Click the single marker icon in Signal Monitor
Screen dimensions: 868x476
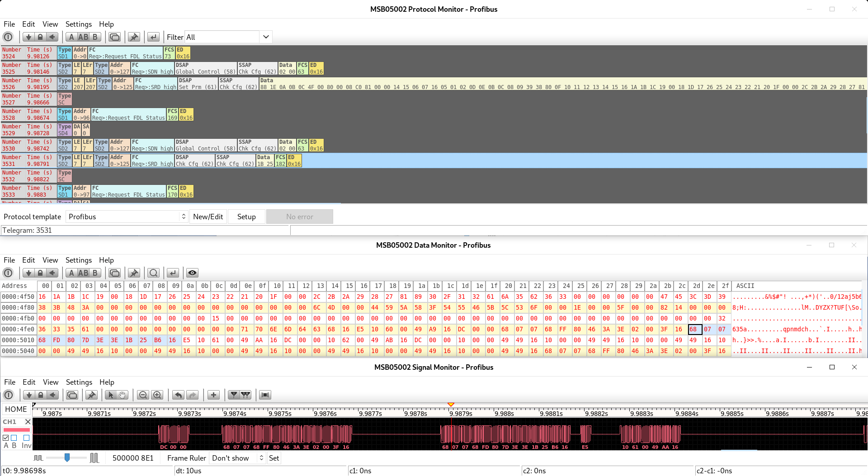[234, 395]
